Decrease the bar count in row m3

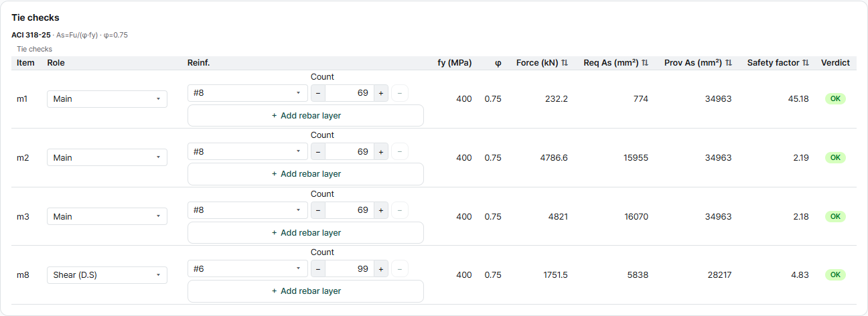pos(318,210)
